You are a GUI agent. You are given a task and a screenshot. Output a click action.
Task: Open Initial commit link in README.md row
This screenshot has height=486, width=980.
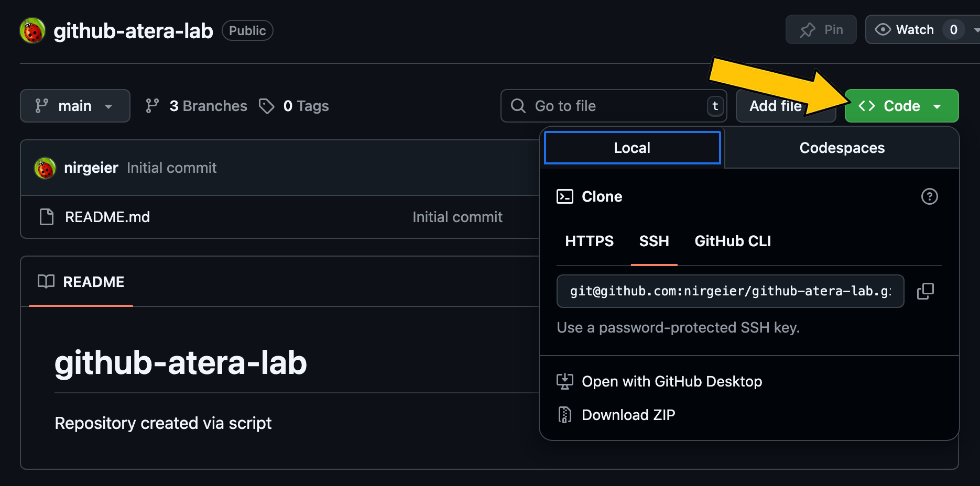pos(458,217)
